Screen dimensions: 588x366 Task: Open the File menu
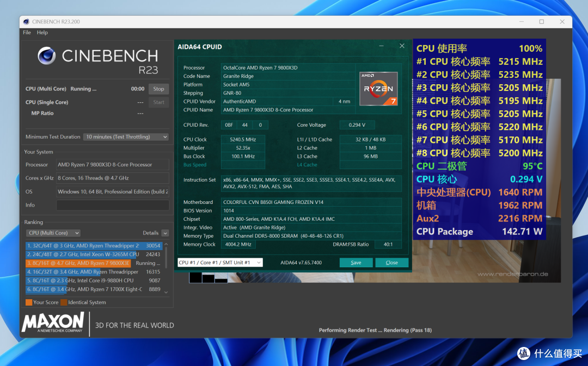pyautogui.click(x=27, y=33)
